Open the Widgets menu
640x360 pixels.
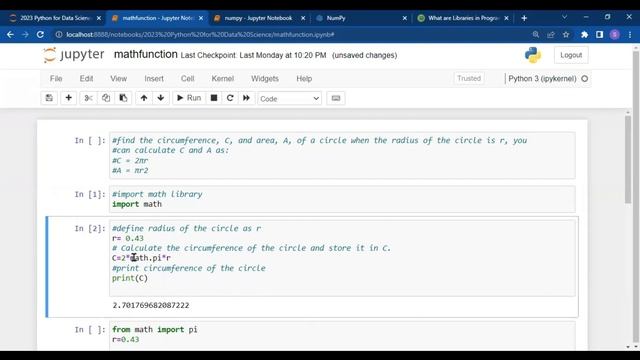click(264, 78)
